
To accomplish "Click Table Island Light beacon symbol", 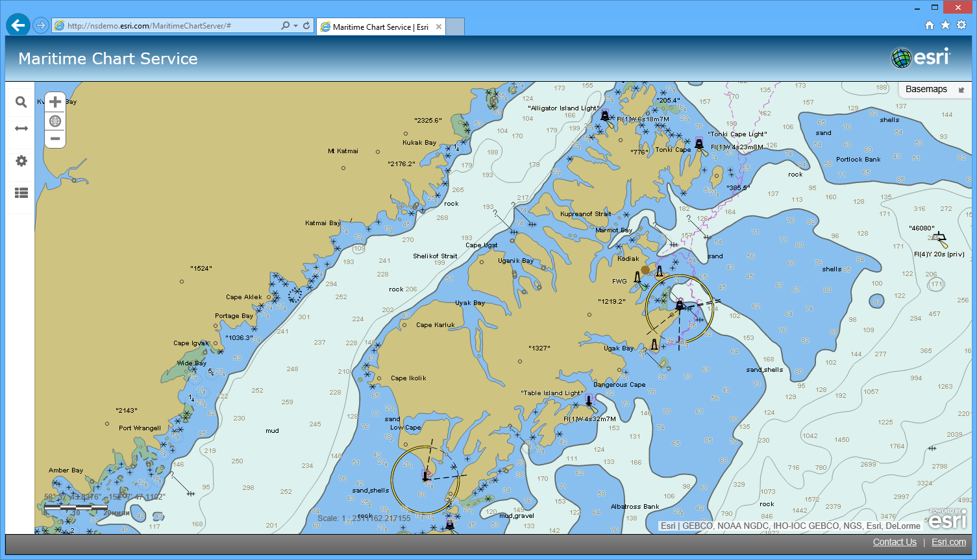I will point(589,400).
